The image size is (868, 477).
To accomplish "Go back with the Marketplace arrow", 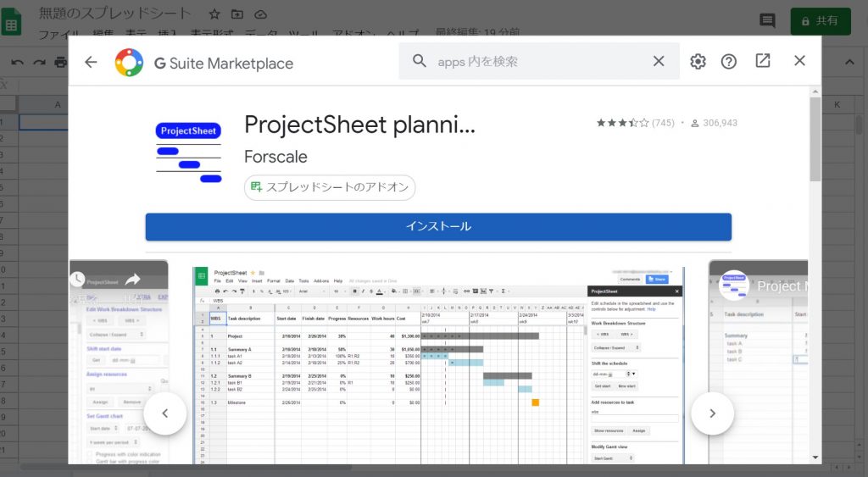I will click(x=91, y=62).
